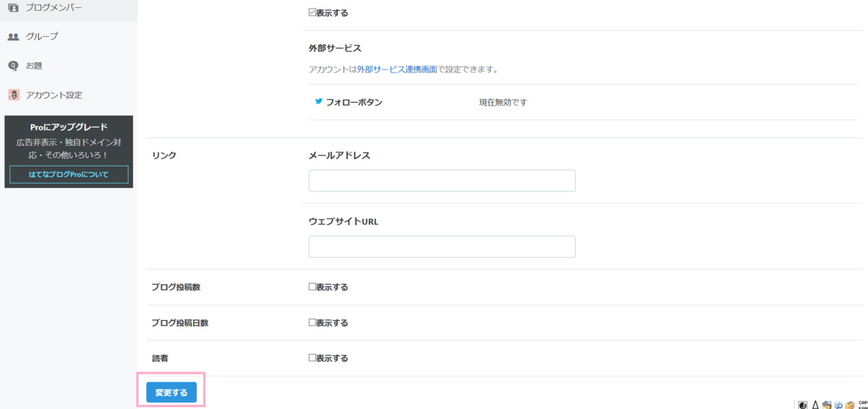Uncheck the top 表示する checkbox
868x409 pixels.
312,13
